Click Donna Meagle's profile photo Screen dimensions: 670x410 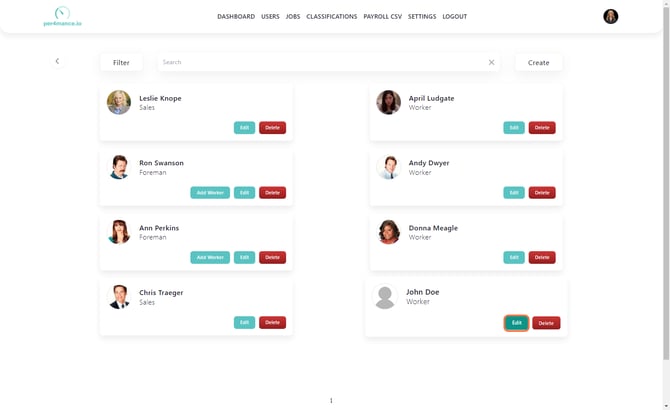point(388,232)
